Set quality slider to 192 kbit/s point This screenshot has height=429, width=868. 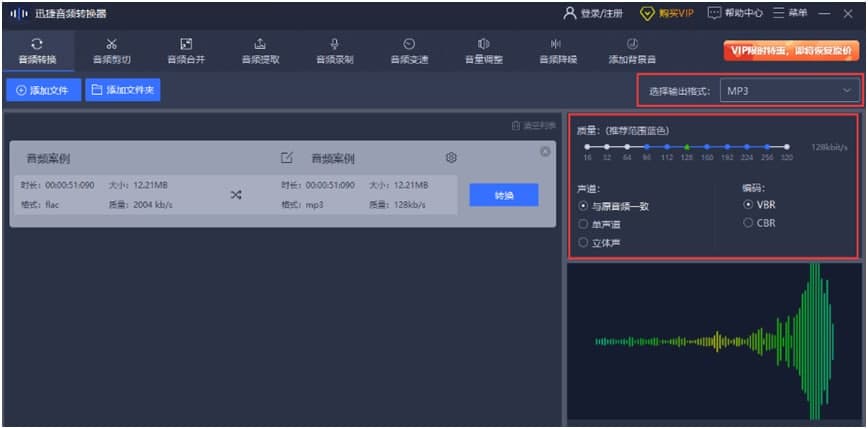click(x=727, y=147)
